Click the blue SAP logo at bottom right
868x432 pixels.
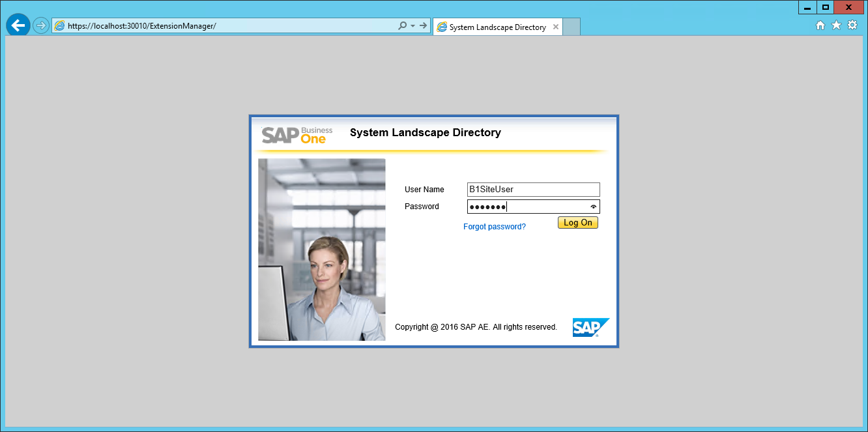(x=591, y=328)
